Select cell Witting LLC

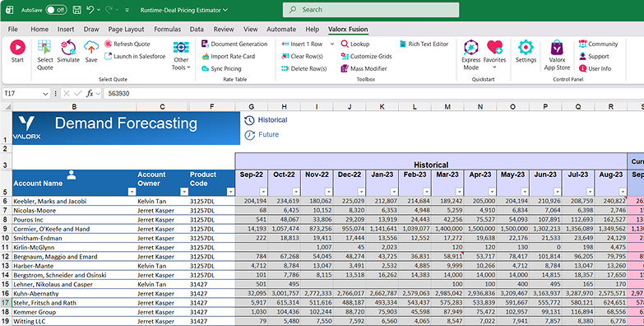74,321
